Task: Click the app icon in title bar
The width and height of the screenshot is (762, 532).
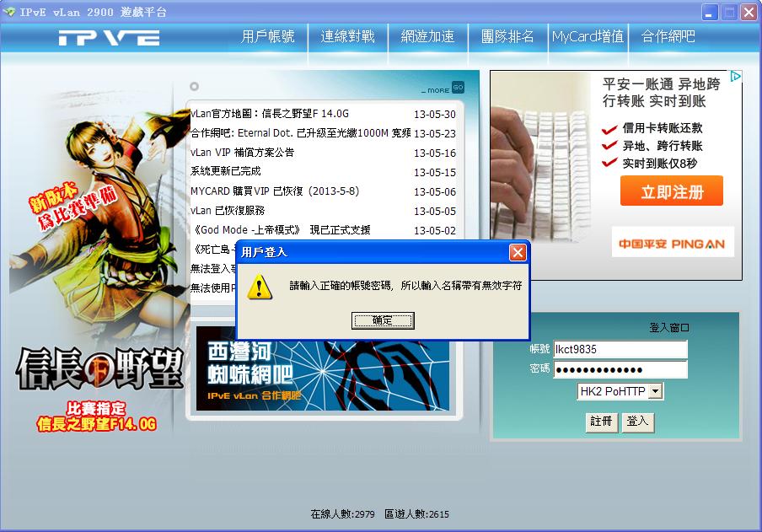Action: click(x=10, y=12)
